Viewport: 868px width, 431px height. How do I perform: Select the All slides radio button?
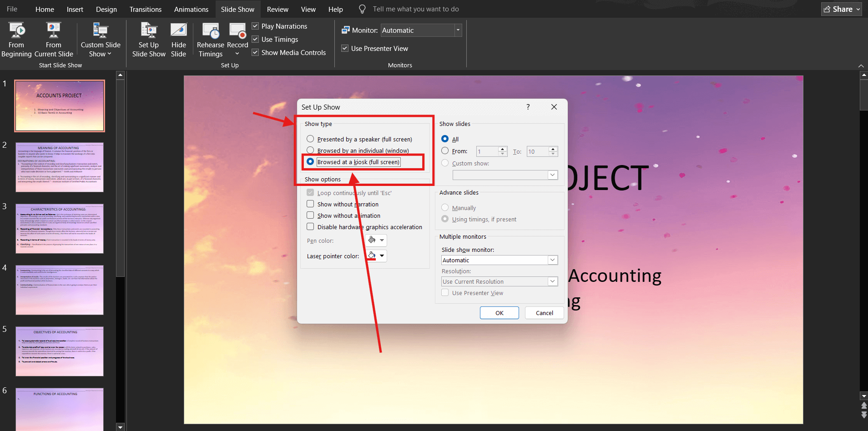pos(445,139)
